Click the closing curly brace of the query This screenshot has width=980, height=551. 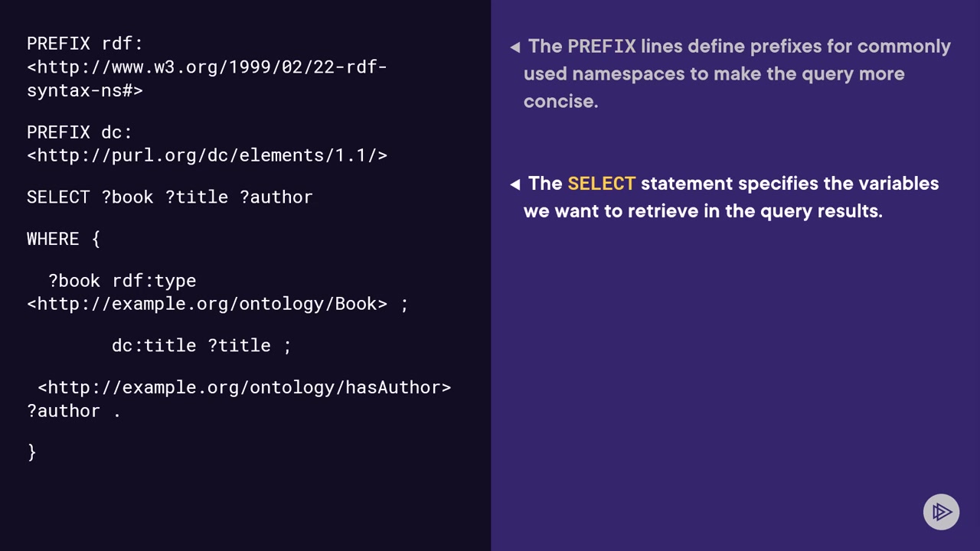(31, 452)
